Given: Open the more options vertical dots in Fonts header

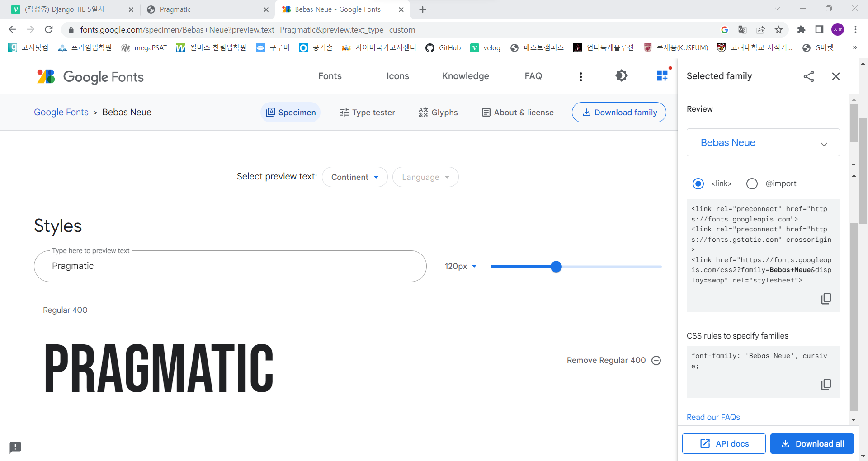Looking at the screenshot, I should [x=581, y=77].
